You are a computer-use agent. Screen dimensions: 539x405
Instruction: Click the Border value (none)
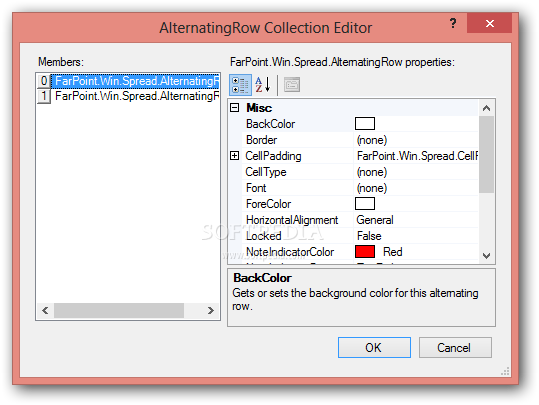tap(372, 140)
